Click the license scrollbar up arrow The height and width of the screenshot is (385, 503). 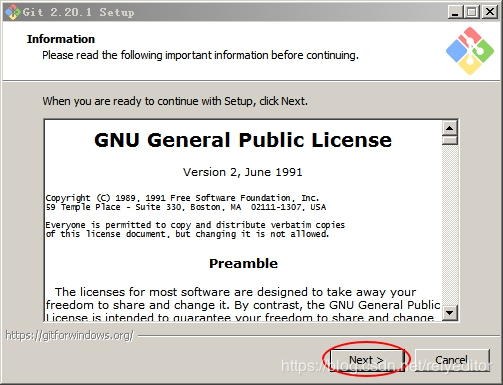(x=450, y=128)
